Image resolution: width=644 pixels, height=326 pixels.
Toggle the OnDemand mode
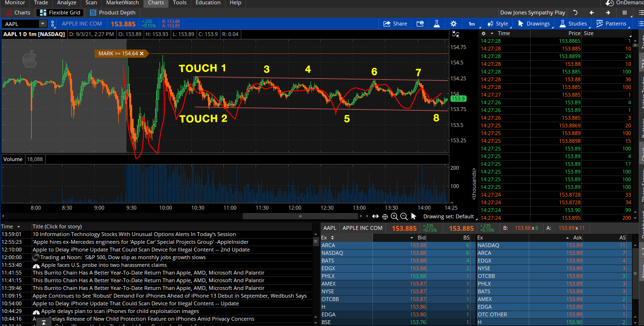625,3
